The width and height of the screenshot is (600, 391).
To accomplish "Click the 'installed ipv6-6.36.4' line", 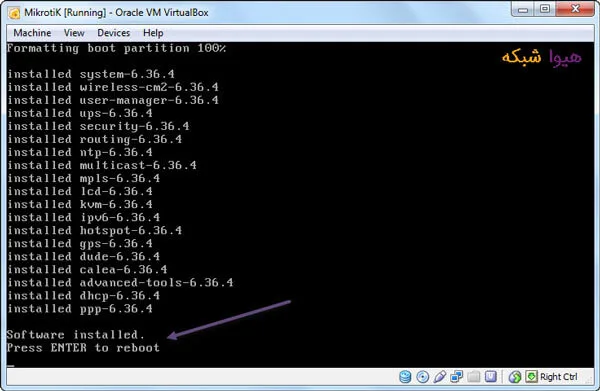I will [x=83, y=217].
